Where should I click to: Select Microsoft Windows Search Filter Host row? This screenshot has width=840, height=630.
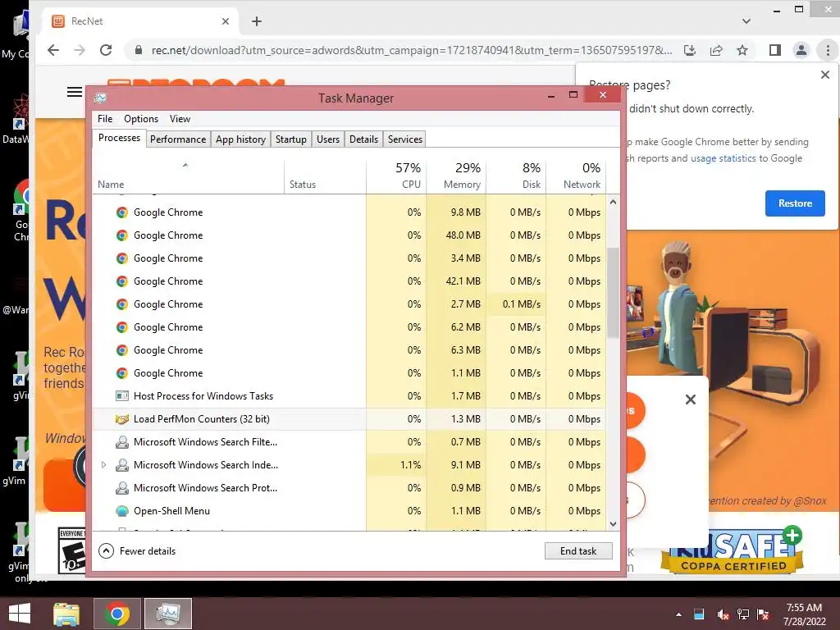pyautogui.click(x=349, y=442)
